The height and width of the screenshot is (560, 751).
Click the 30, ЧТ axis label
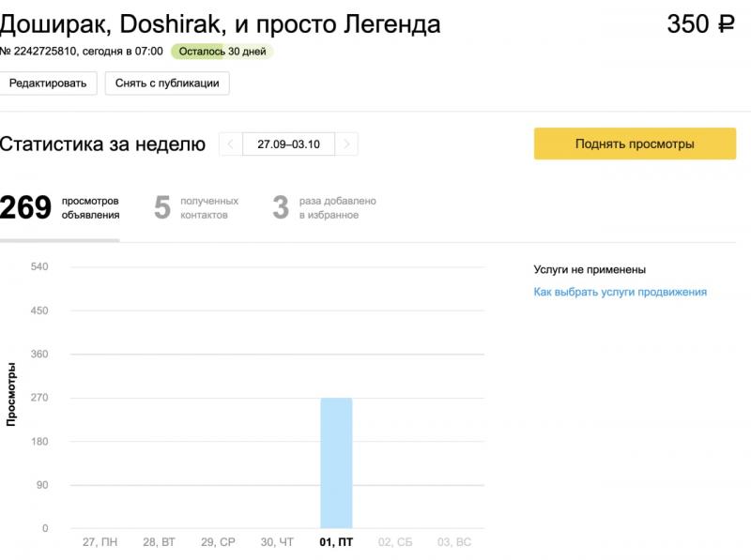(x=277, y=542)
